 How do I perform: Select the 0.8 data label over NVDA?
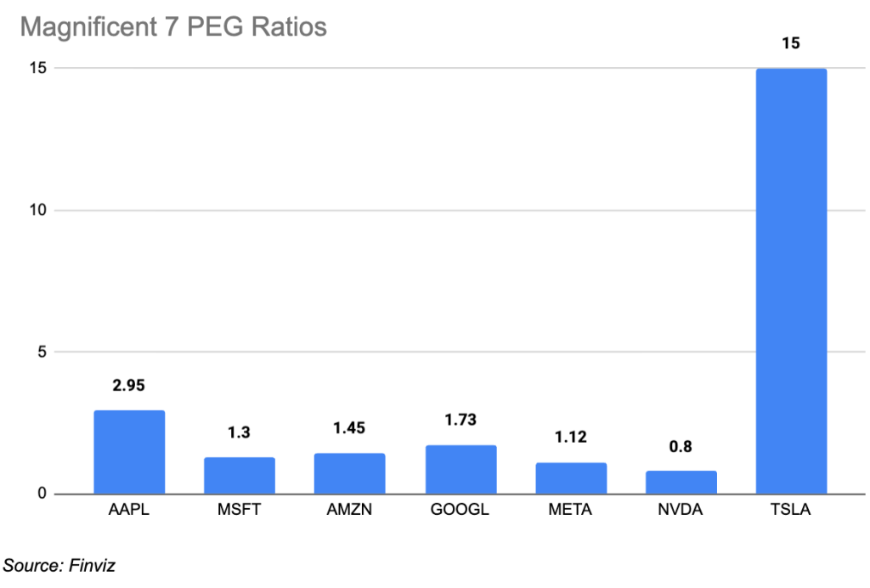[x=681, y=447]
